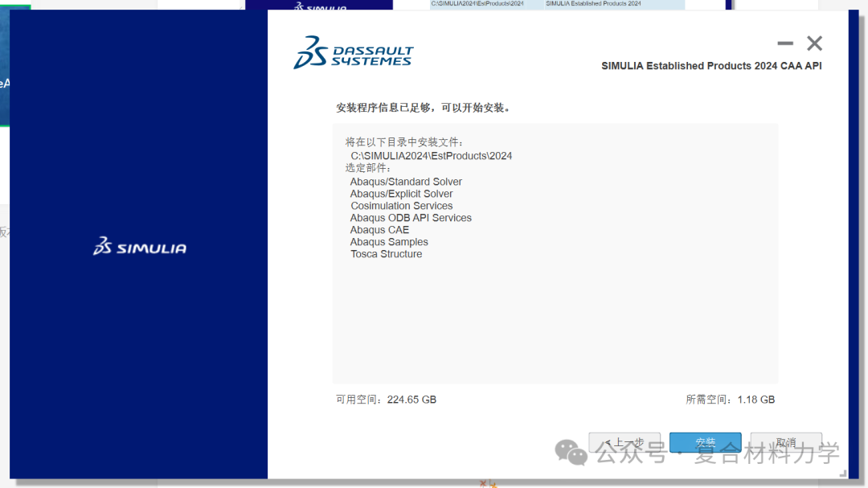868x488 pixels.
Task: Click the SIMULIA Established Products 2024 CAA API title
Action: (x=711, y=66)
